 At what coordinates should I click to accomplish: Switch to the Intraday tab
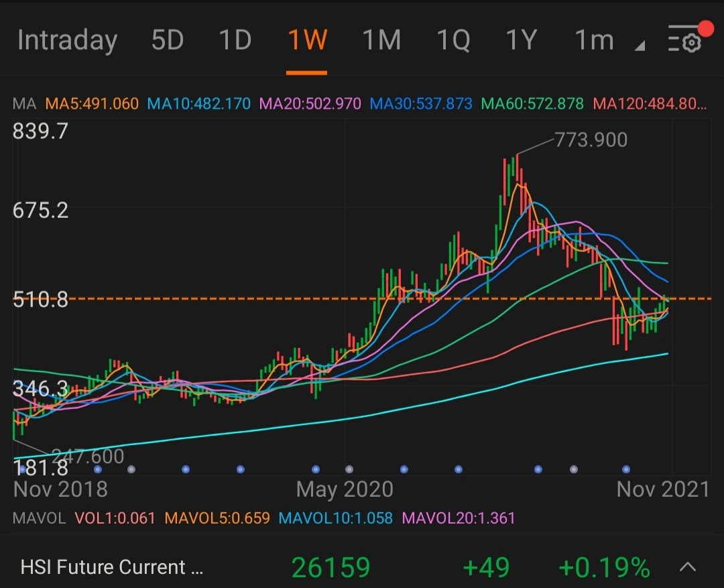point(67,41)
